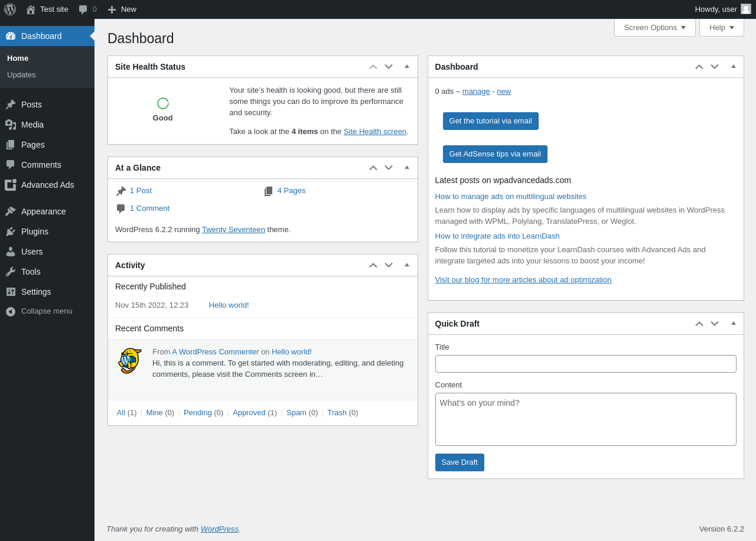This screenshot has height=541, width=756.
Task: Click the Advanced Ads icon in sidebar
Action: [11, 185]
